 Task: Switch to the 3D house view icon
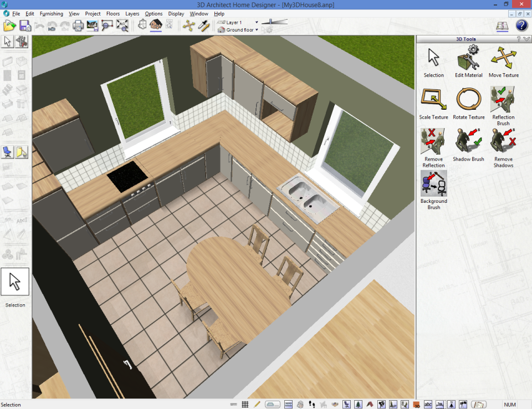(156, 25)
